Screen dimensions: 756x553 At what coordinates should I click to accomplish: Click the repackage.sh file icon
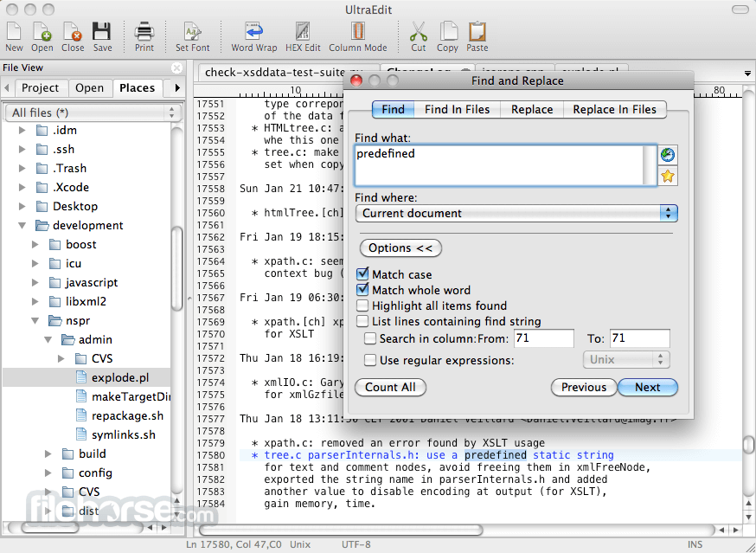[x=81, y=415]
